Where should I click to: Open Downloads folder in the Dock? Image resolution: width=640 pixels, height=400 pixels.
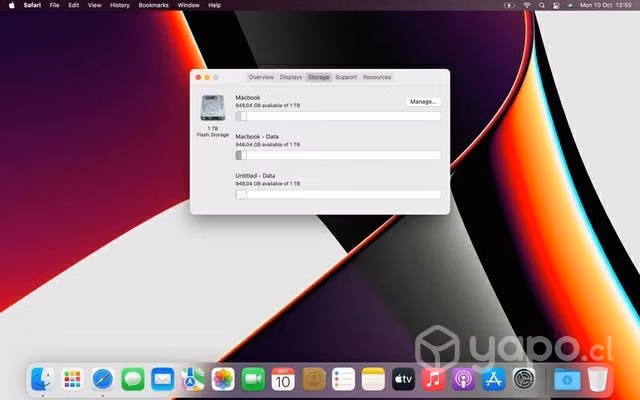click(x=567, y=379)
